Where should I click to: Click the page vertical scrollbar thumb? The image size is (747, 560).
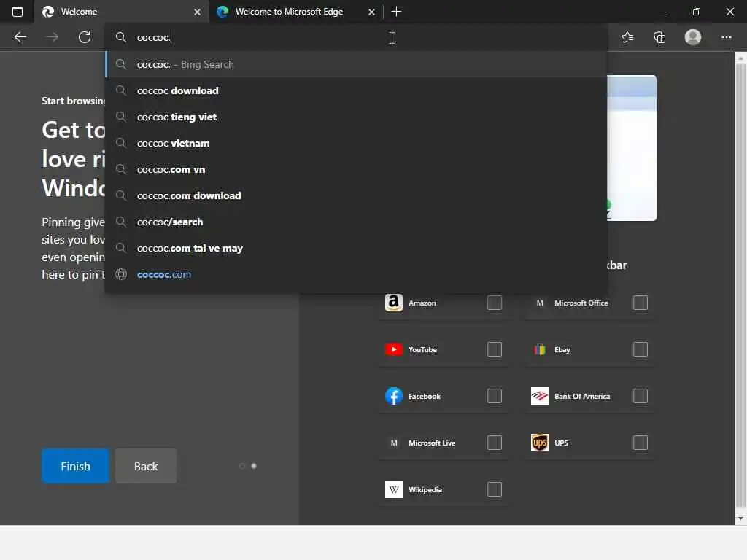[x=740, y=286]
